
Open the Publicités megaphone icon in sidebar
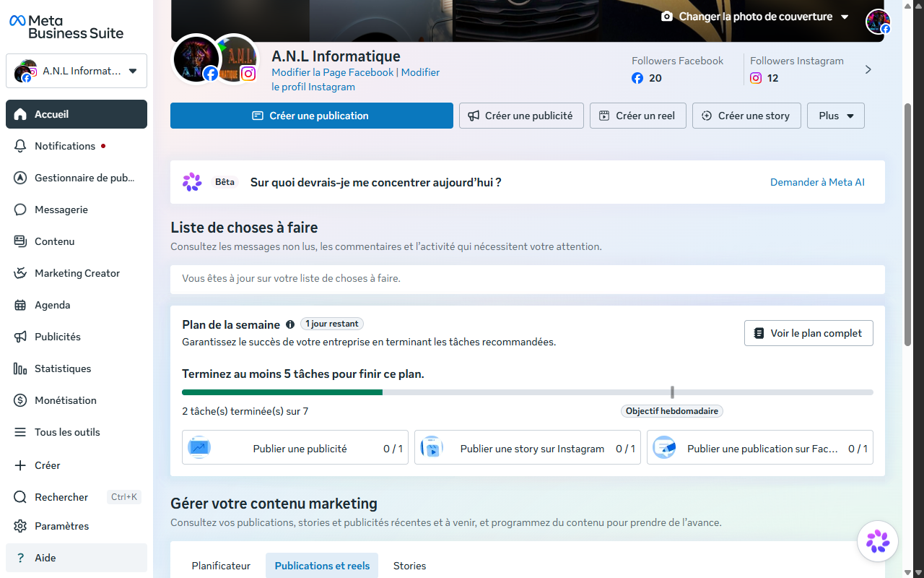20,337
